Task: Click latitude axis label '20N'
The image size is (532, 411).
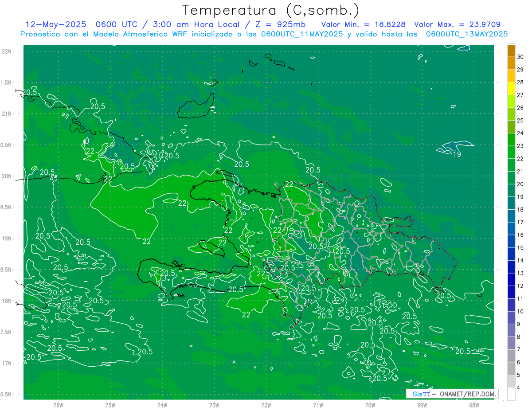Action: click(x=6, y=176)
